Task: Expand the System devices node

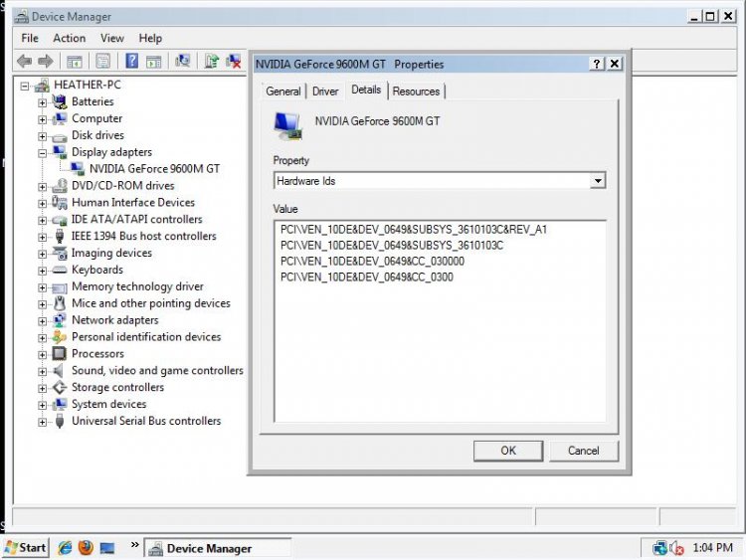Action: 43,406
